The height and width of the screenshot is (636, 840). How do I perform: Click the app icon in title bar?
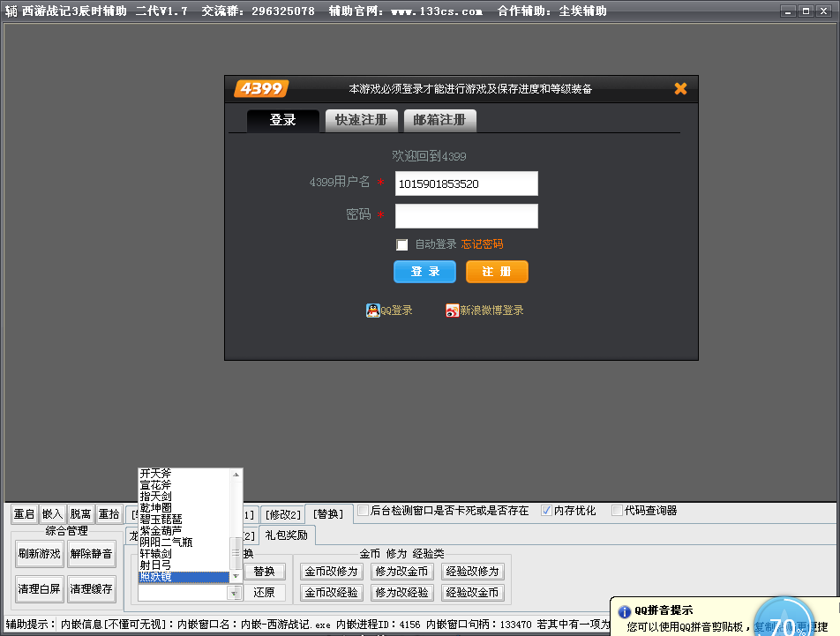pyautogui.click(x=11, y=11)
